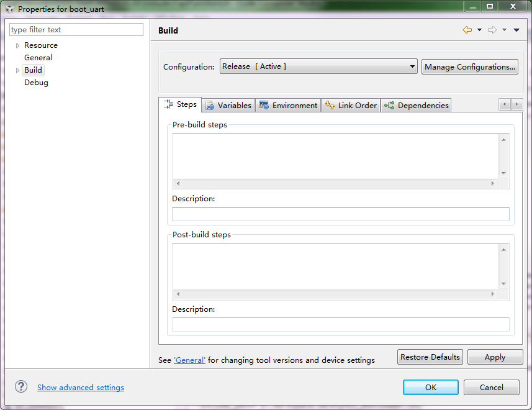Select Resource in the settings tree
The height and width of the screenshot is (410, 532).
41,45
